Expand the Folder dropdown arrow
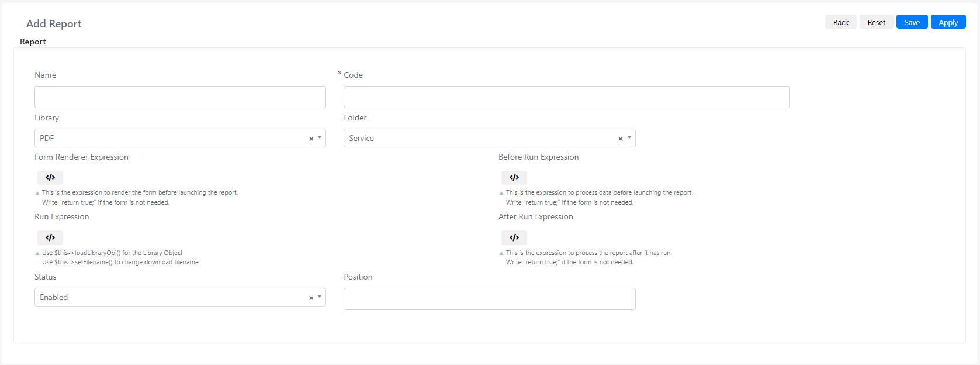 point(629,138)
